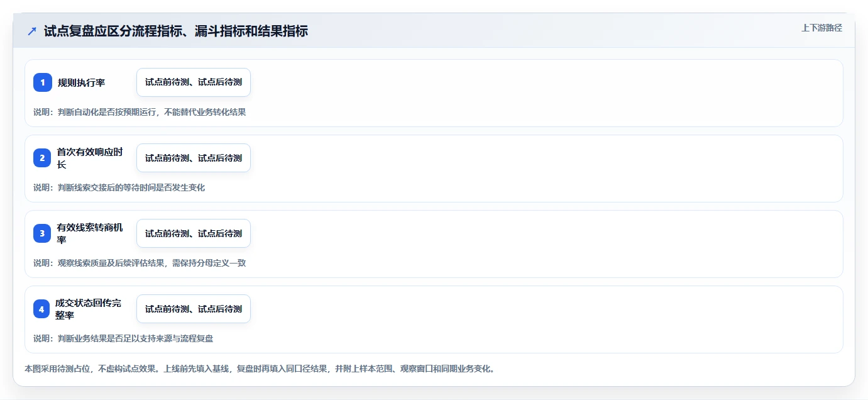Click the 规则执行率 metric label
Image resolution: width=868 pixels, height=400 pixels.
pos(81,82)
